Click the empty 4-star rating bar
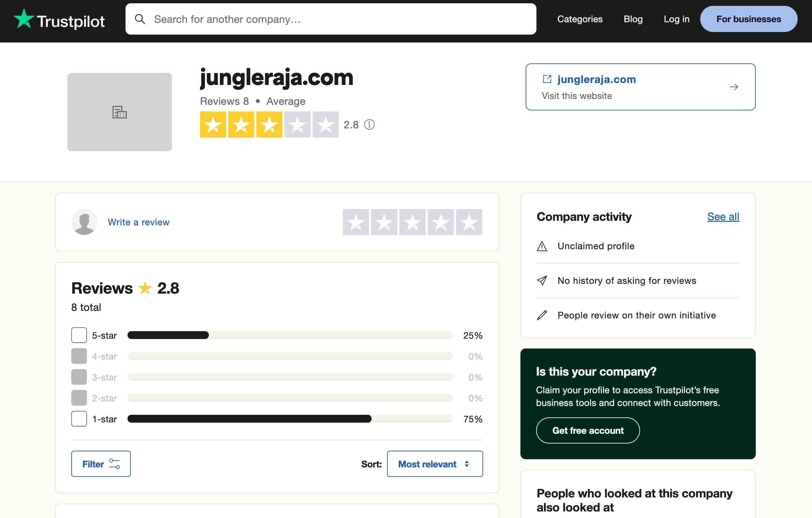This screenshot has height=518, width=812. 290,356
